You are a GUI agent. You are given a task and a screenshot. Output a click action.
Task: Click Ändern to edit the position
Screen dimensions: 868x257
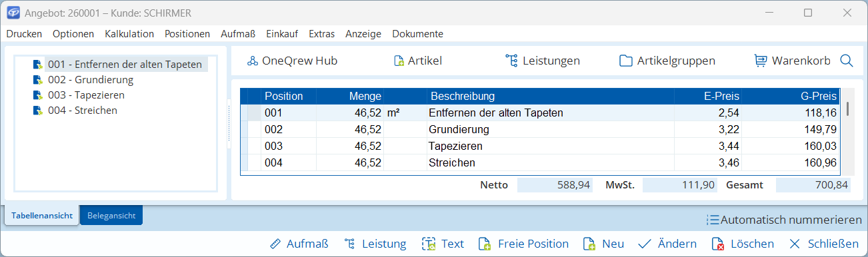667,244
